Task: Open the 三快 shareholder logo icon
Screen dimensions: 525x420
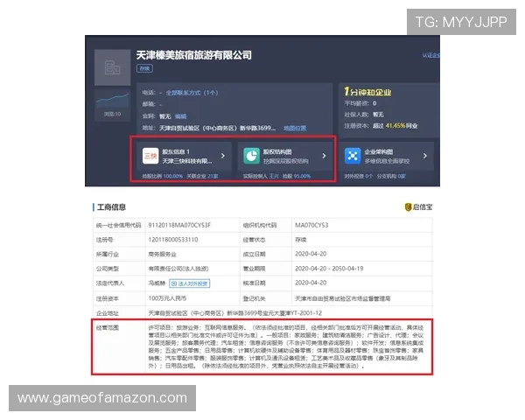Action: 150,156
